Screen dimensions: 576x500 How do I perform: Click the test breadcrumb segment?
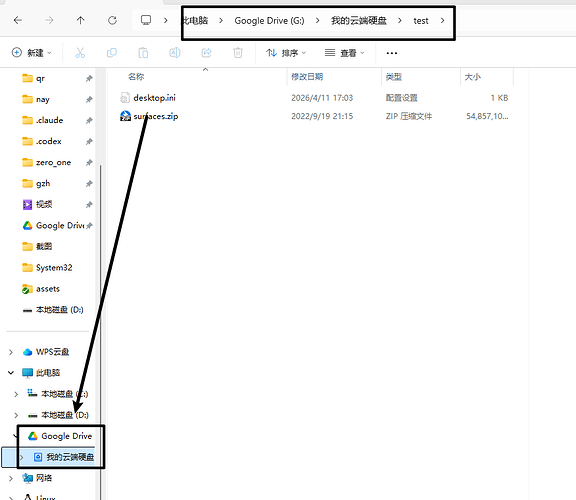click(x=421, y=21)
